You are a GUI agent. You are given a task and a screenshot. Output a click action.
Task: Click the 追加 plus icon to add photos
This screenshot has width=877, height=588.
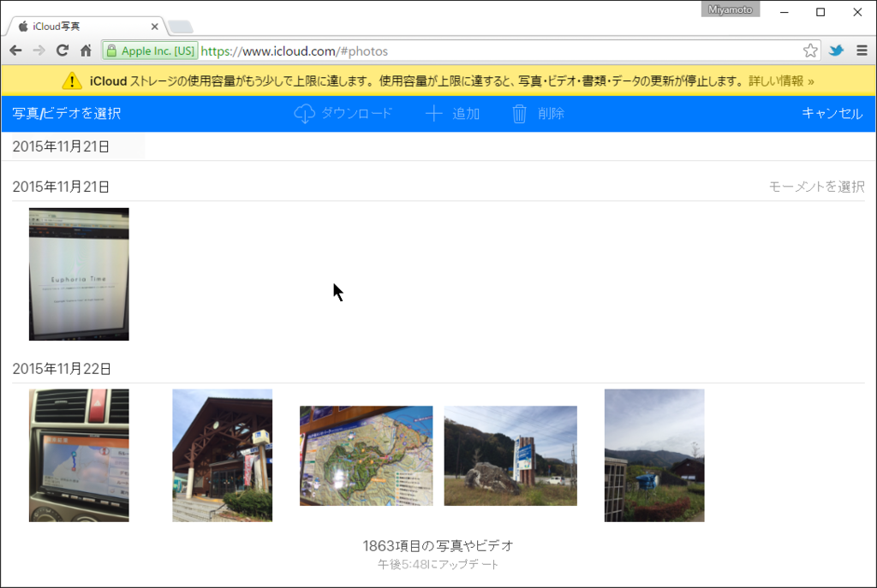point(435,113)
